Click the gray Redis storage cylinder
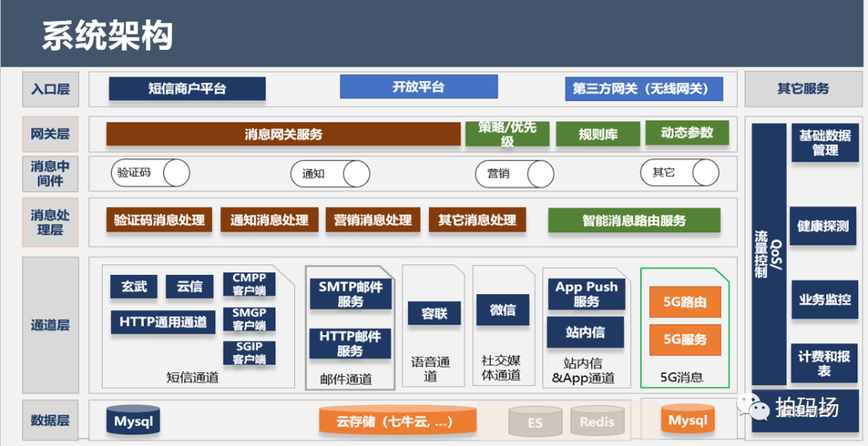Viewport: 868px width, 446px height. point(597,422)
